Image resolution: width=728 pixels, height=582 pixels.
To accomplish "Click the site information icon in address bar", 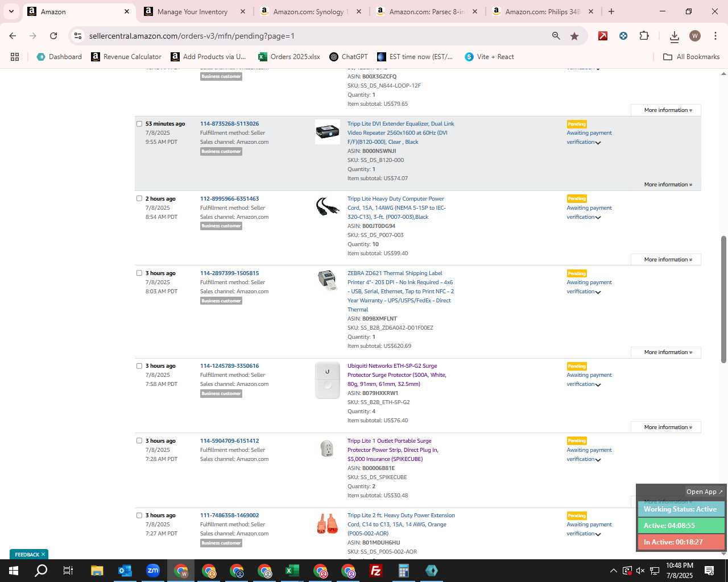I will (78, 36).
